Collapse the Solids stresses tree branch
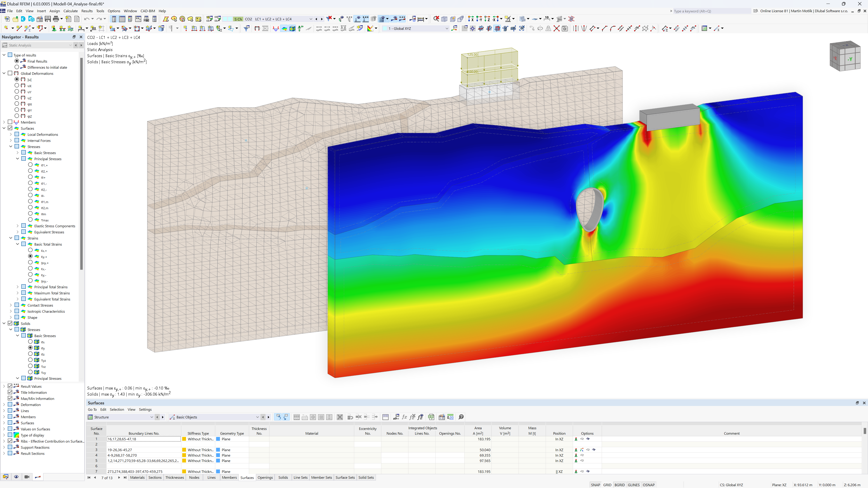868x488 pixels. tap(11, 329)
